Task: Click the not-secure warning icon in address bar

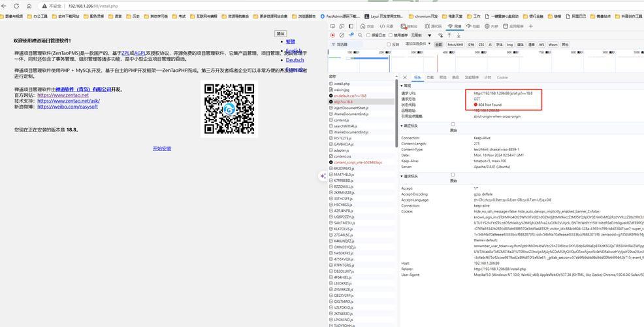Action: tap(44, 6)
